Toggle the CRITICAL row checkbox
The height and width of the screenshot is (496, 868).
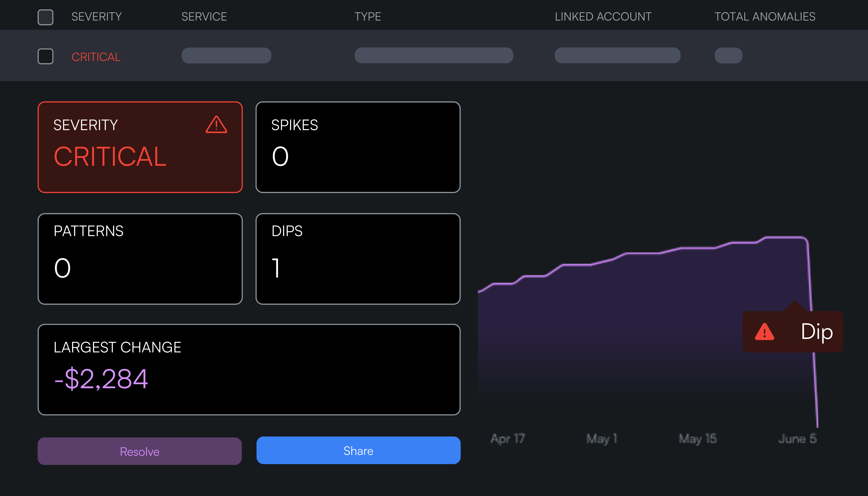coord(45,56)
